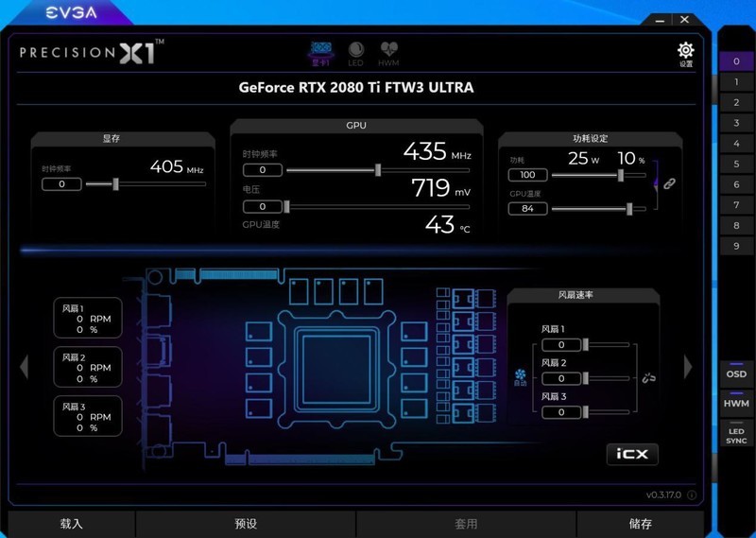Click the GPU clock frequency slider handle
The image size is (756, 538).
pyautogui.click(x=378, y=170)
